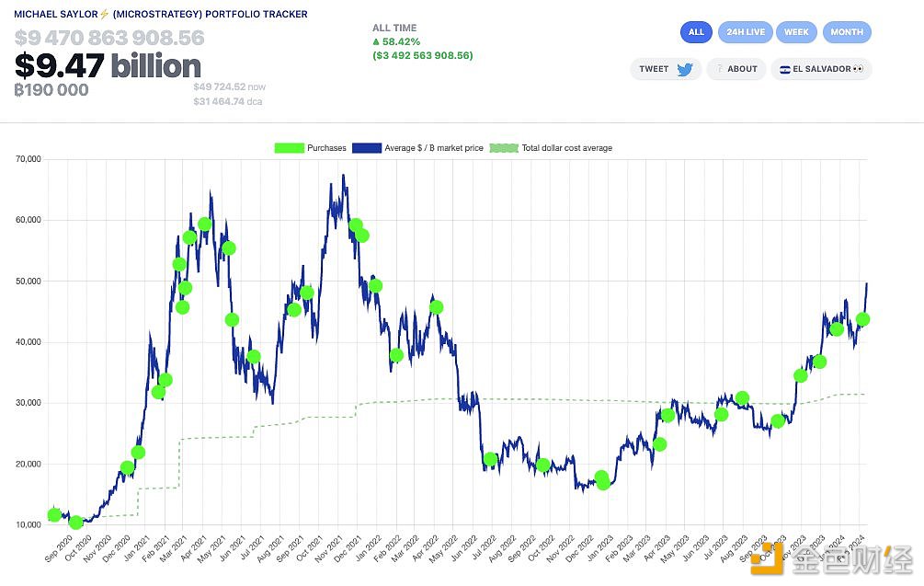Switch to the WEEK range
Viewport: 924px width, 586px height.
(x=796, y=32)
